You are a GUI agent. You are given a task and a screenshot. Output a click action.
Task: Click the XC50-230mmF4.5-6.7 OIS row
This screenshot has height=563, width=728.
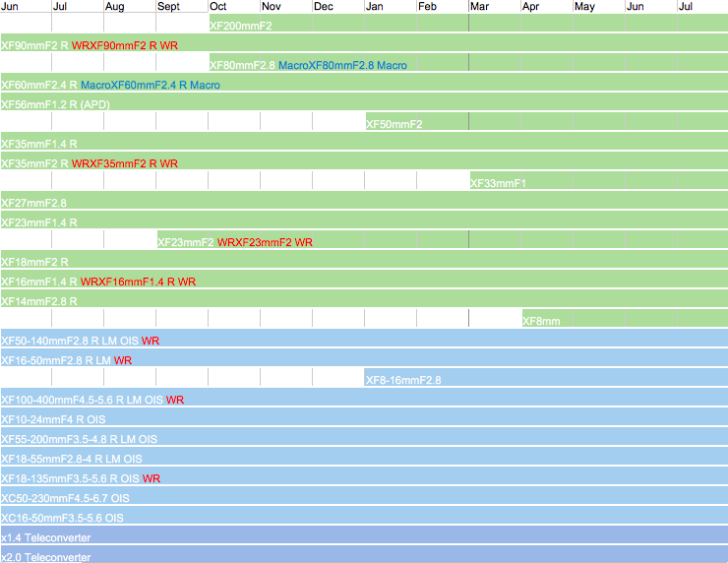point(364,496)
